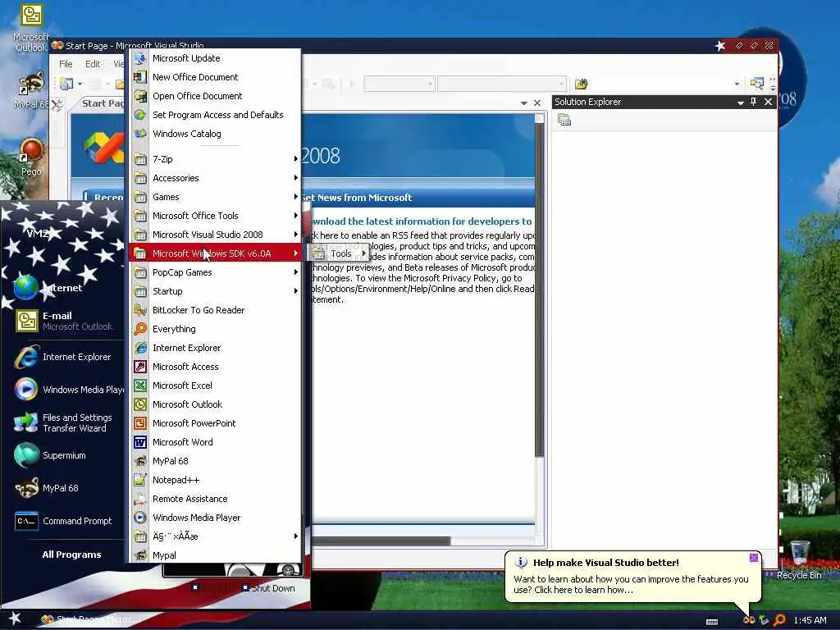The height and width of the screenshot is (630, 840).
Task: Open E-mail Microsoft Outlook in Start menu
Action: click(63, 321)
